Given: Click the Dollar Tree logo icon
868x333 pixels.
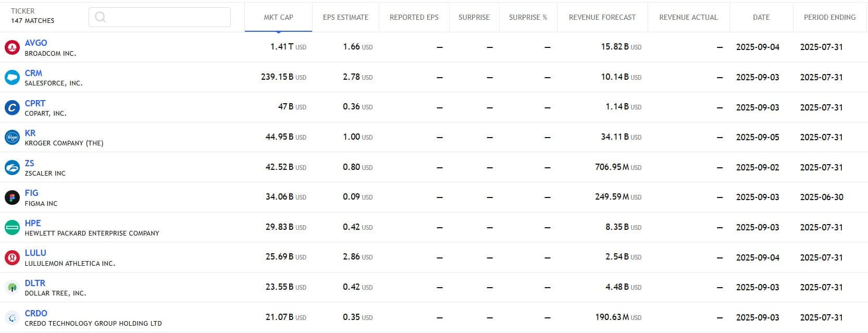Looking at the screenshot, I should click(12, 288).
